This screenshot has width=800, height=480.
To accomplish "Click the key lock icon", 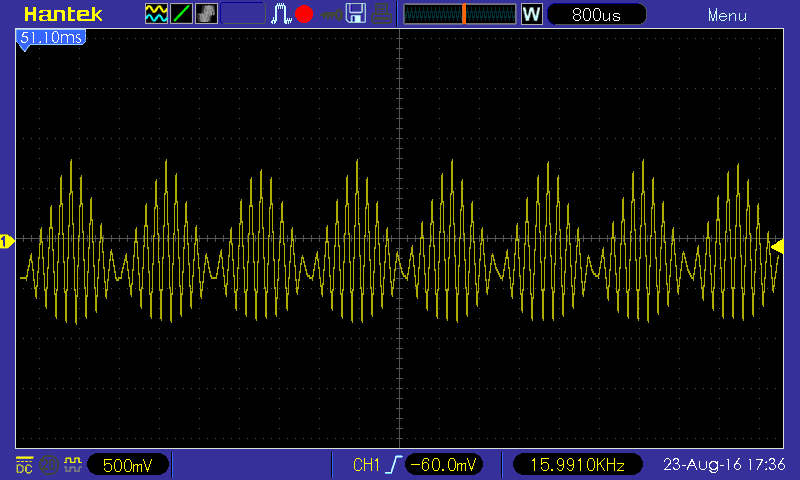I will click(x=332, y=15).
